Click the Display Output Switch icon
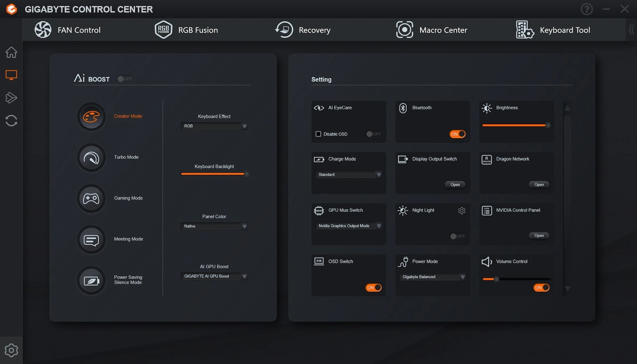Screen dimensions: 637x364 point(403,159)
